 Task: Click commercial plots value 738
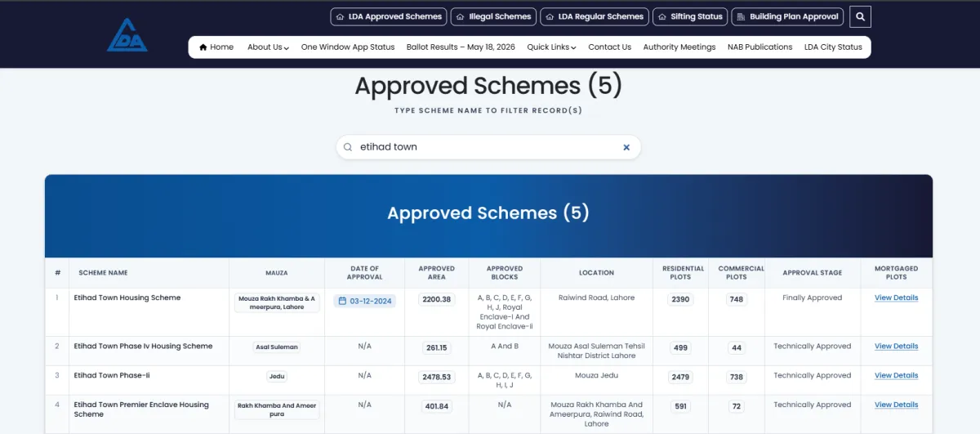737,378
